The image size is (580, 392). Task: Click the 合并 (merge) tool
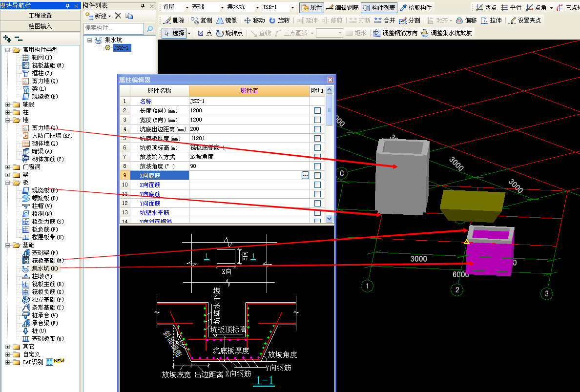(x=385, y=21)
